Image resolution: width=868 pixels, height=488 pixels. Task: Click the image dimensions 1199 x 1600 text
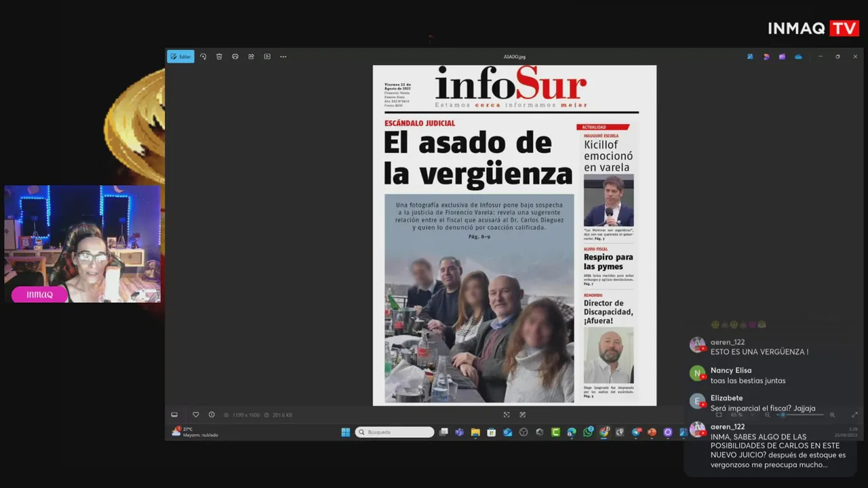245,415
